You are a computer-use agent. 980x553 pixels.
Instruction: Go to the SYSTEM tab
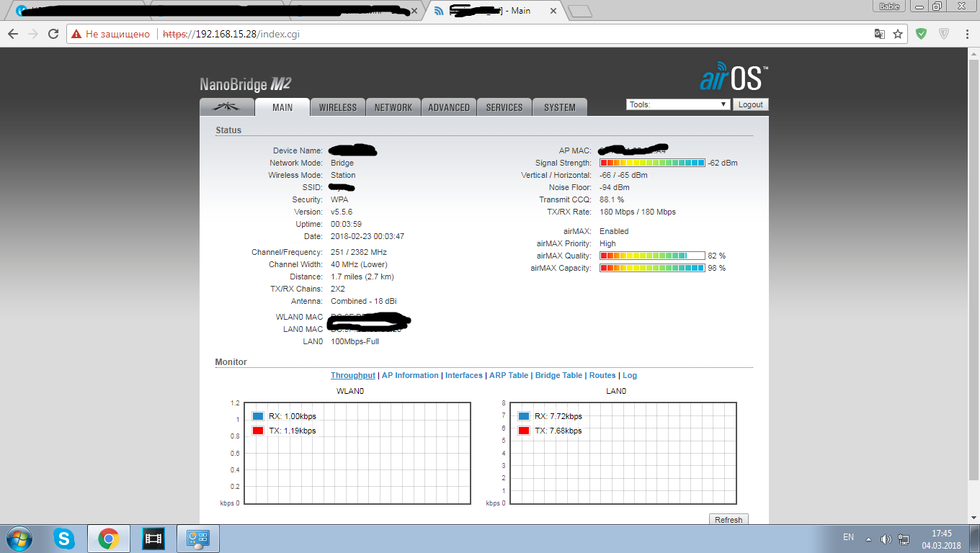tap(560, 107)
